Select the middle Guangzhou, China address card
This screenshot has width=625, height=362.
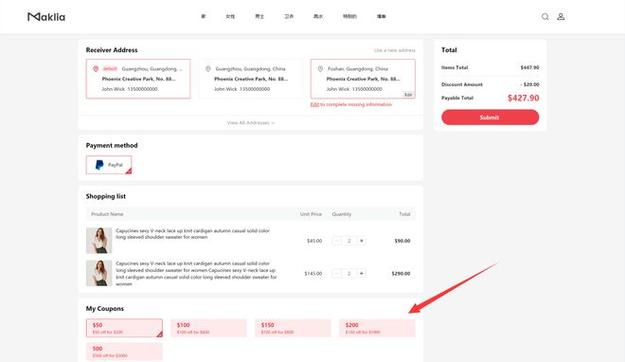tap(251, 79)
